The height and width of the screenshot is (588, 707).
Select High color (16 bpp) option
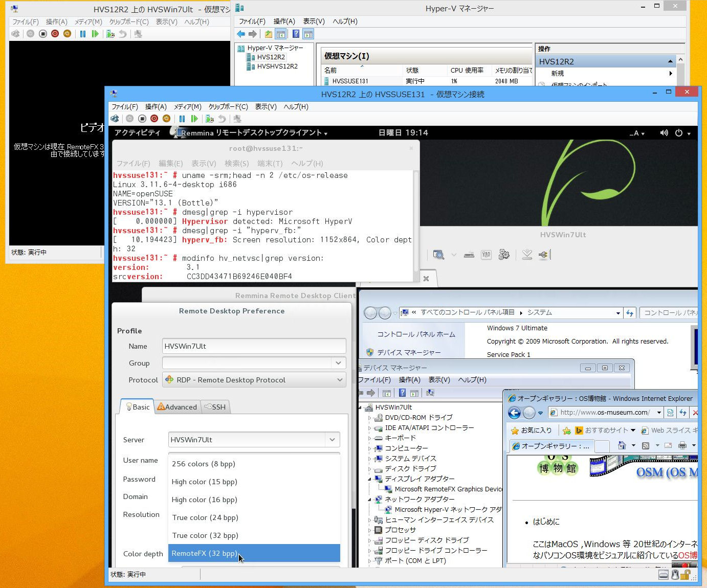point(254,500)
